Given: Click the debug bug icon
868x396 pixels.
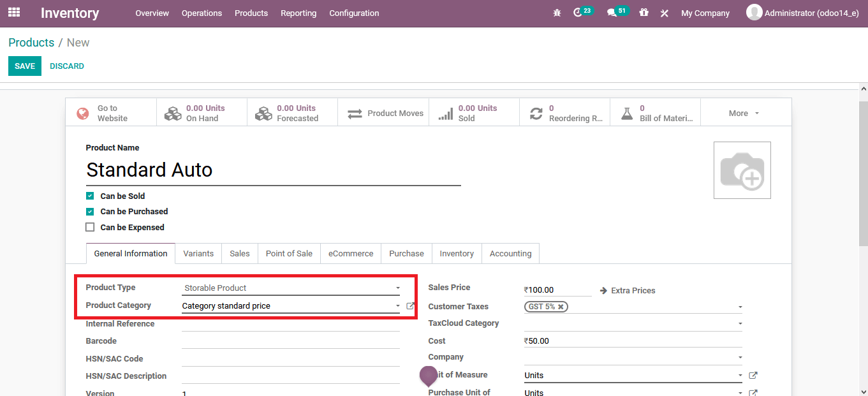Looking at the screenshot, I should click(557, 13).
